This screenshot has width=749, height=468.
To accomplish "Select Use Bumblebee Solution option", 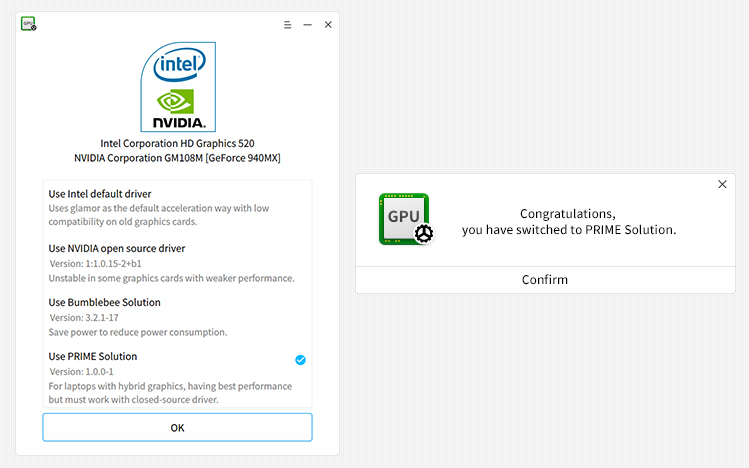I will (x=177, y=317).
